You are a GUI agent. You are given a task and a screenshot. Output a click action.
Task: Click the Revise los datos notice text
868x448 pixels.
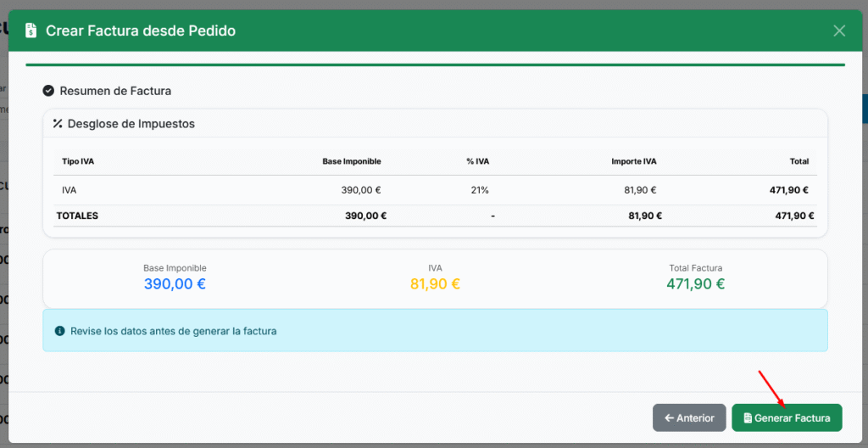point(173,331)
